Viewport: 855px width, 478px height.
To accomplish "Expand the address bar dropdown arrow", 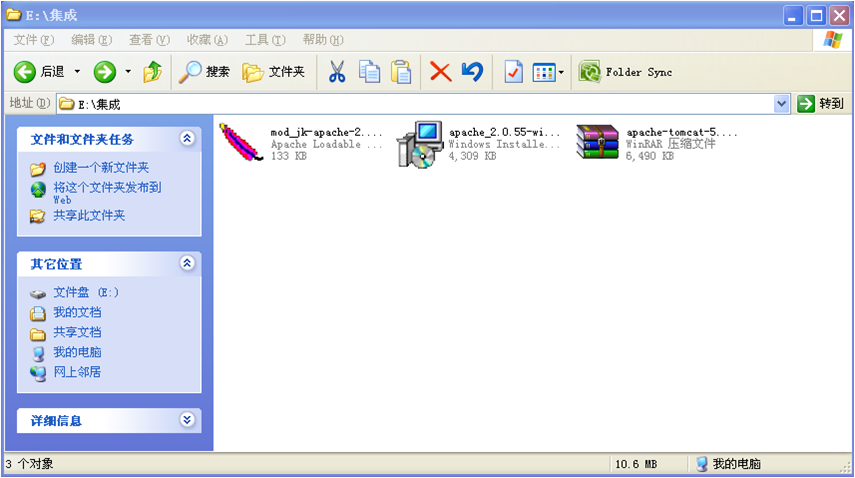I will click(781, 104).
